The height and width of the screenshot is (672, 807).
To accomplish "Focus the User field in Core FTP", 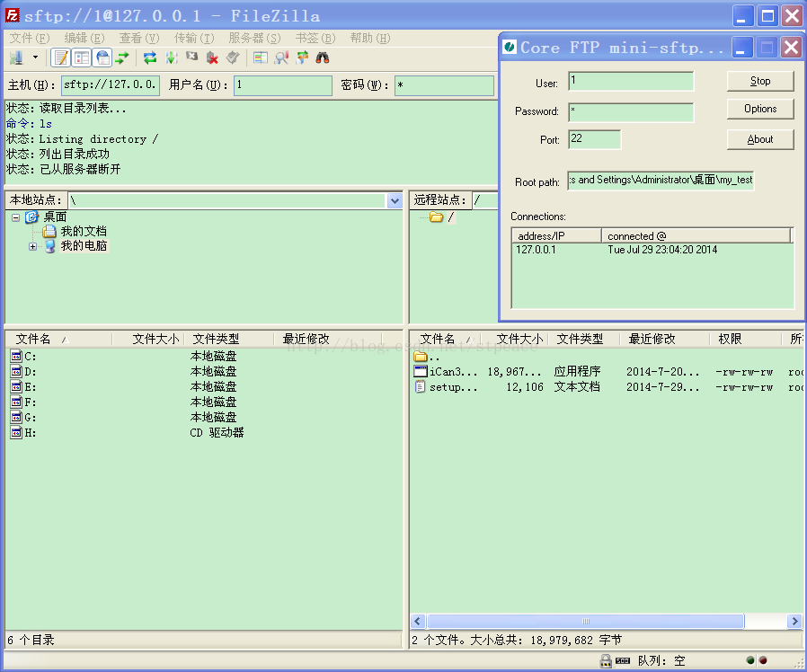I will (x=631, y=81).
